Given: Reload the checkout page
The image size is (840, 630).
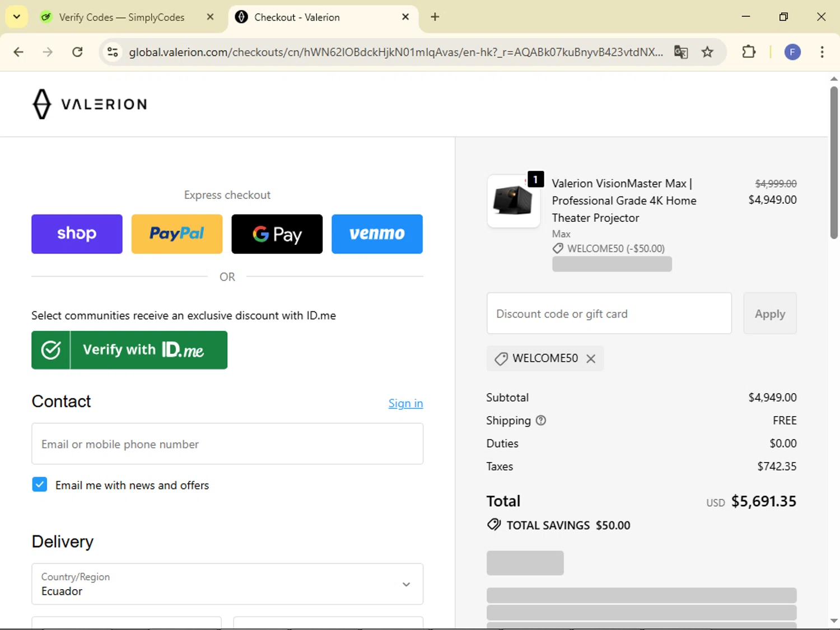Looking at the screenshot, I should (x=77, y=52).
